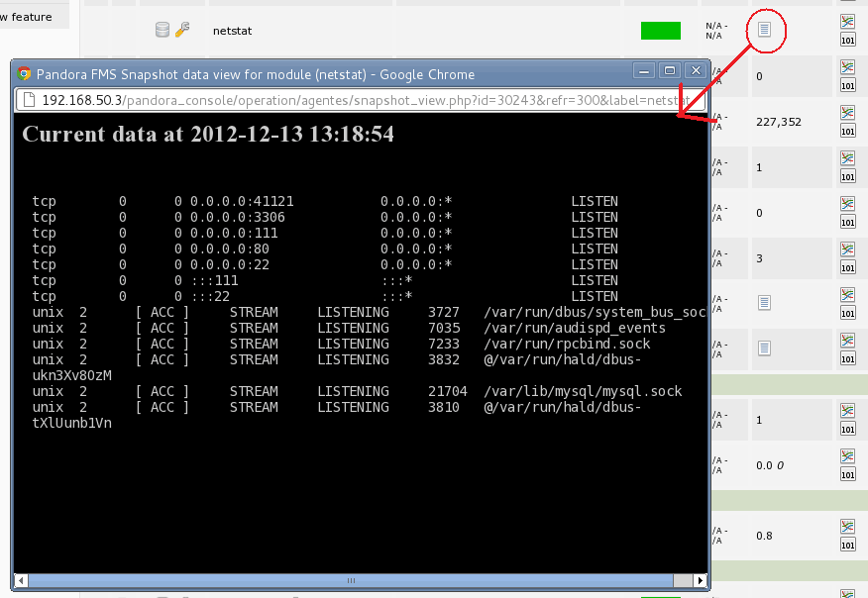868x598 pixels.
Task: Click the N/A - N/A cell in netstat row
Action: [716, 31]
